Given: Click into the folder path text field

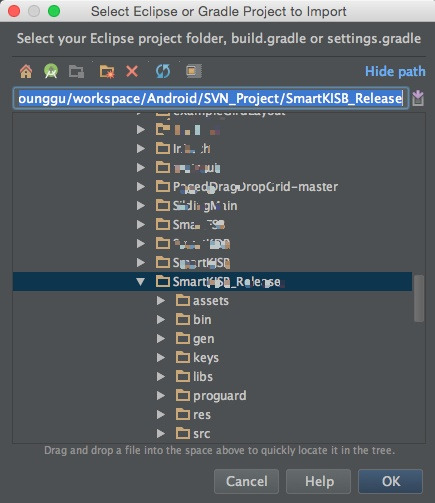Looking at the screenshot, I should 211,98.
